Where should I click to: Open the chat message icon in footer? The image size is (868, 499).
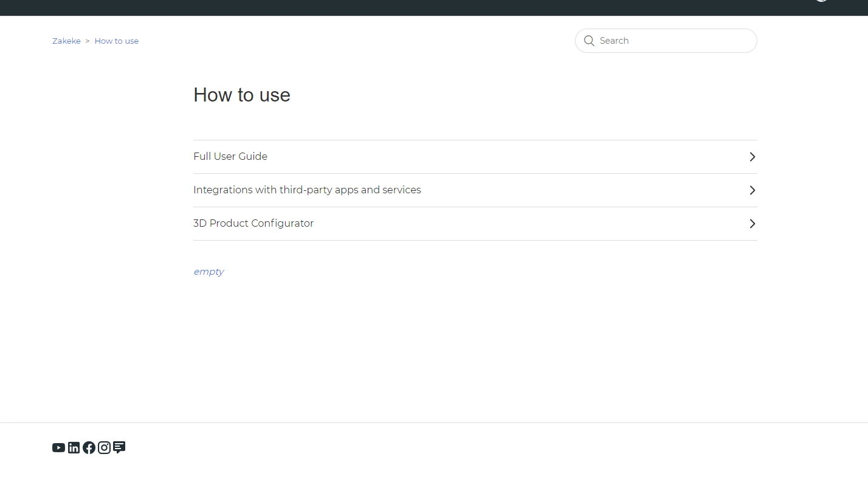tap(119, 447)
